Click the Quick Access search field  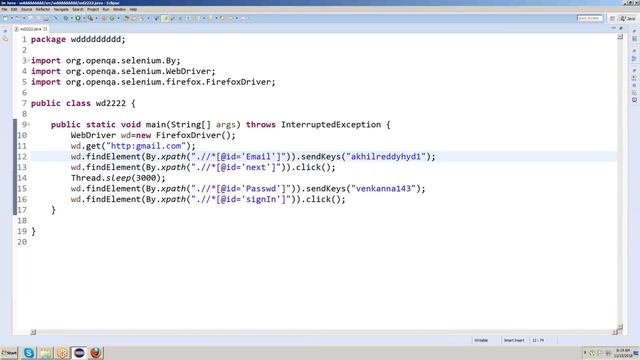590,18
